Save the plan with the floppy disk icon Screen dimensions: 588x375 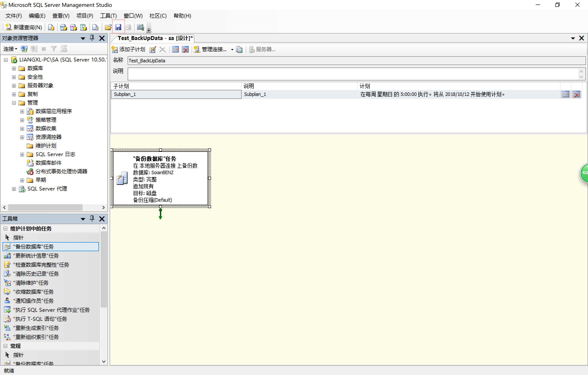click(118, 27)
